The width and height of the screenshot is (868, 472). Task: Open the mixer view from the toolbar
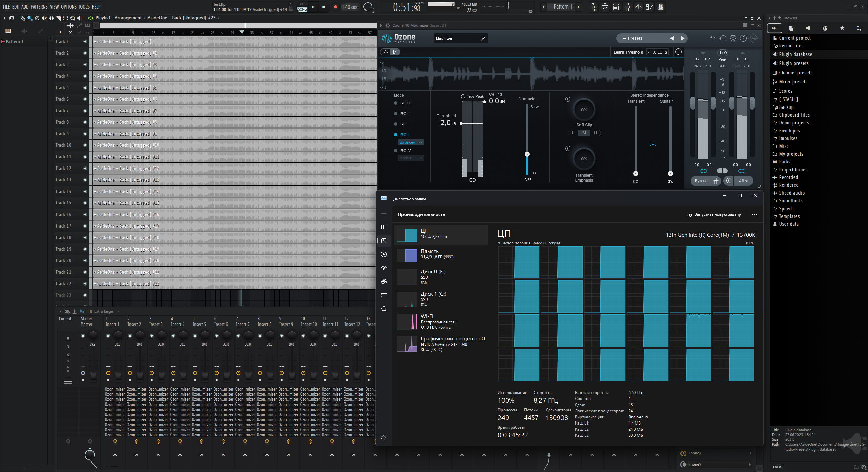click(627, 7)
